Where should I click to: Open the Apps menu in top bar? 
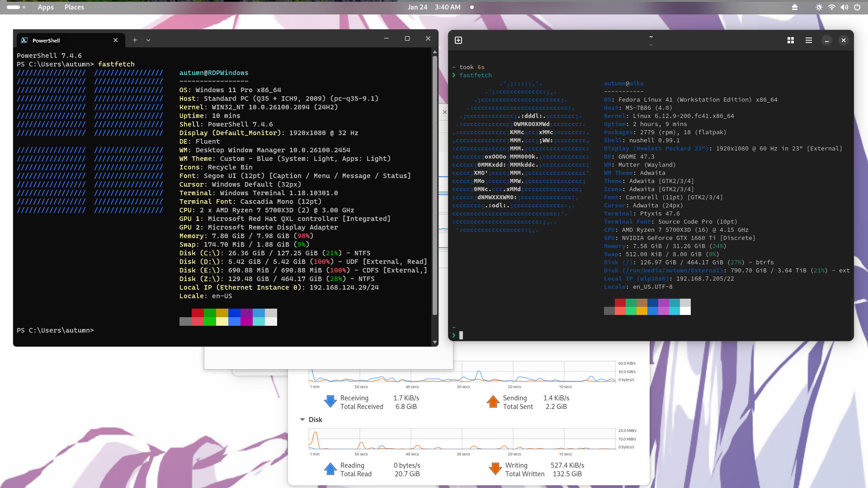46,7
